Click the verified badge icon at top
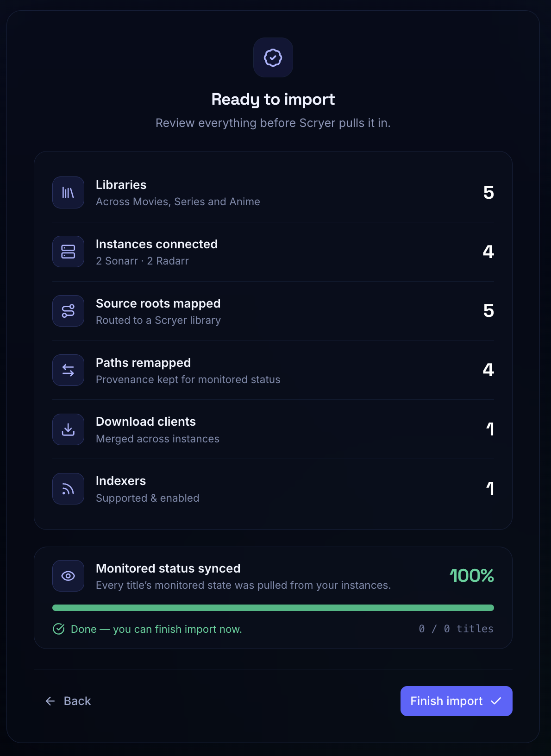Screen dimensions: 551x756 pos(273,57)
